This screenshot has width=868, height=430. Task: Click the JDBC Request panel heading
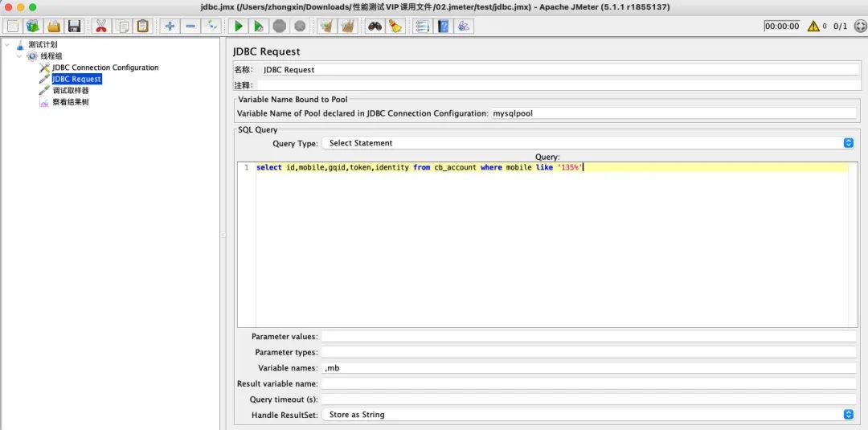click(x=266, y=51)
